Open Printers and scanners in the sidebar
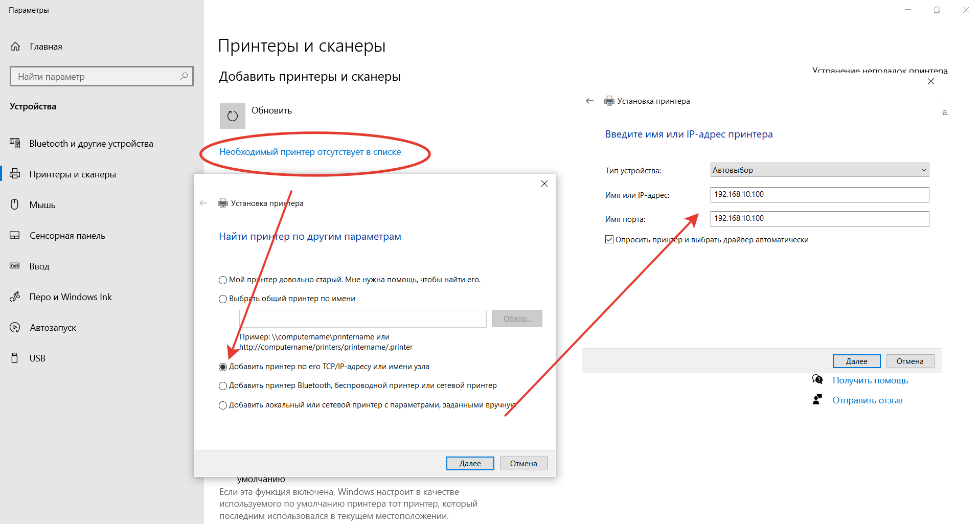Viewport: 980px width, 524px height. click(73, 174)
